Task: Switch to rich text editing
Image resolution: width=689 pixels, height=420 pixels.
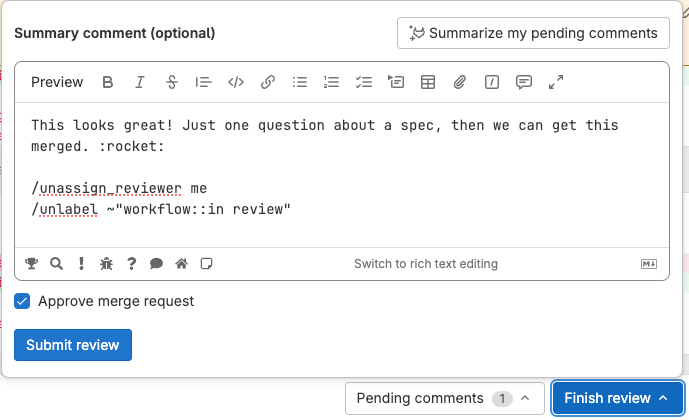Action: pos(425,264)
